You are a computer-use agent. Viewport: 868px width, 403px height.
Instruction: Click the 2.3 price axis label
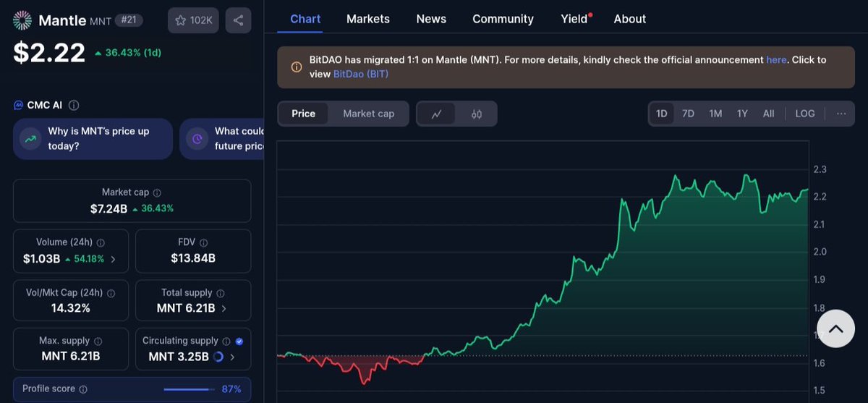820,169
